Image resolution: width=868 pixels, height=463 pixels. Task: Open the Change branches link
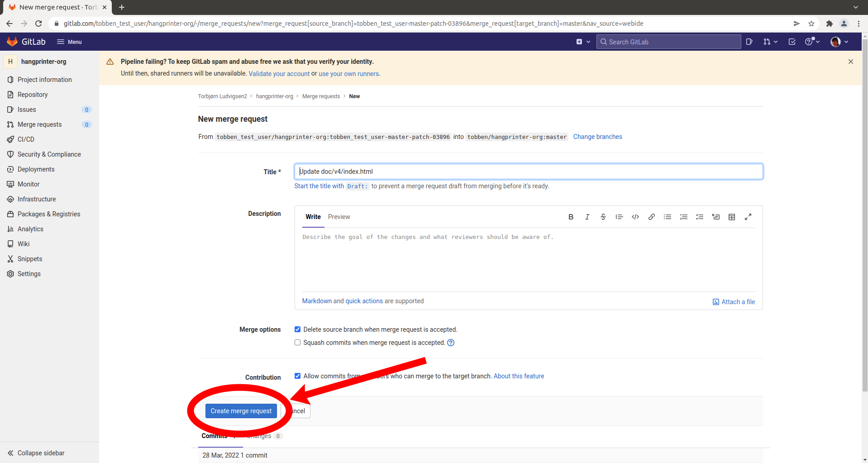(597, 137)
